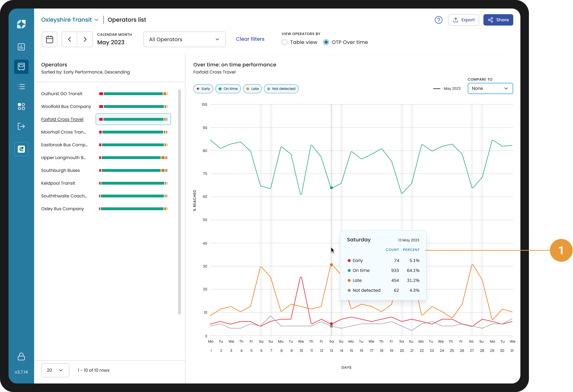Select Woolfold Bus Company operator
573x392 pixels.
(66, 107)
